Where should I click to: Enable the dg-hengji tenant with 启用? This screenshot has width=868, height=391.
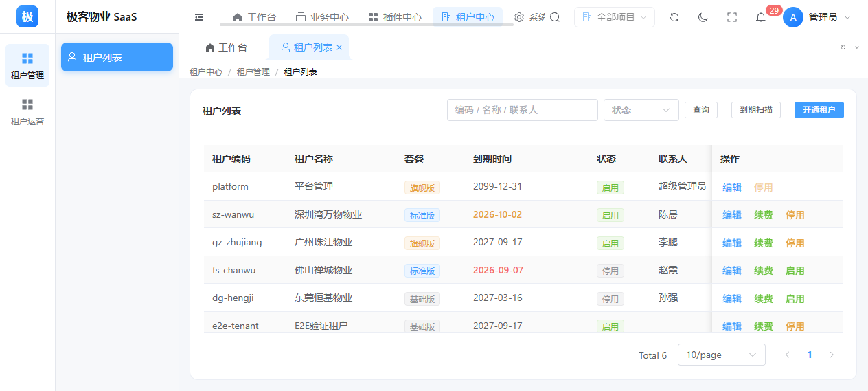[795, 299]
